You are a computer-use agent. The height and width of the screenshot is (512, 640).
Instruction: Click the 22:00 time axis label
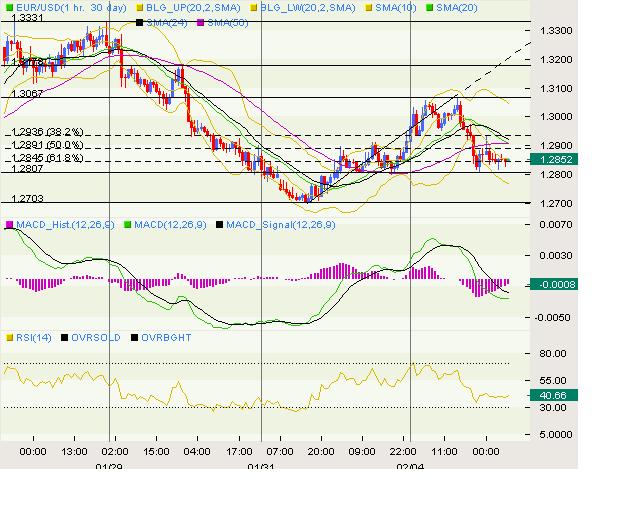(x=403, y=452)
